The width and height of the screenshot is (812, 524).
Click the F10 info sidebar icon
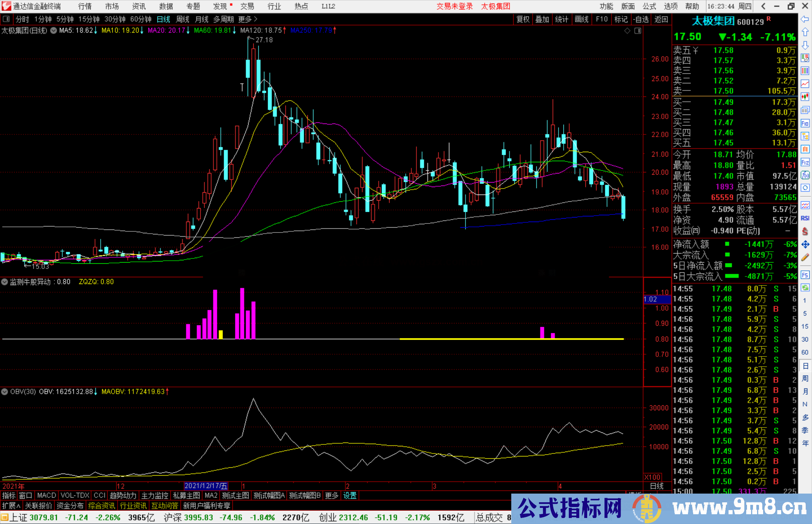pos(805,123)
